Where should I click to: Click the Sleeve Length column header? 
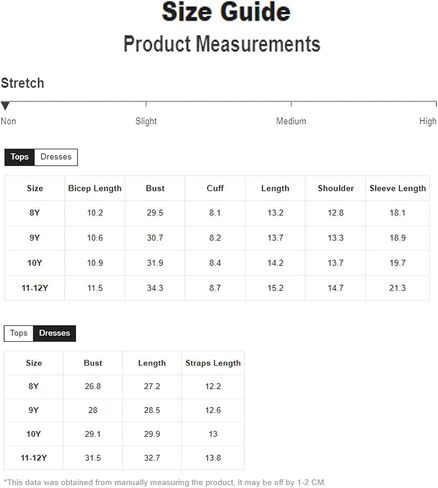[397, 188]
